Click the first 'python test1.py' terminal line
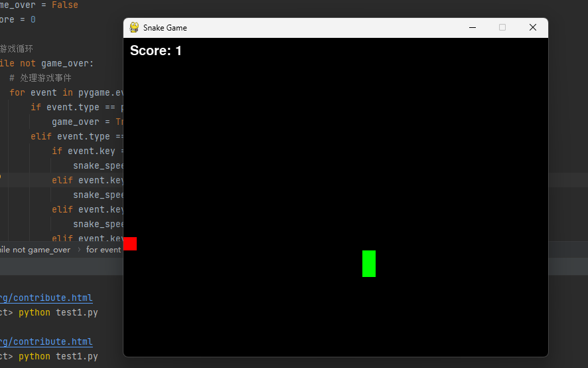This screenshot has height=368, width=588. pos(58,312)
